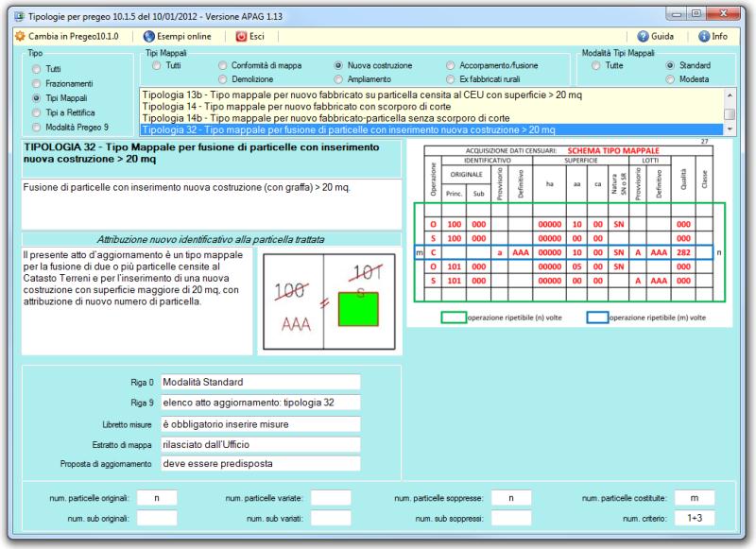Viewport: 756px width, 549px height.
Task: Click the Attribuzione nuovo identificativo header
Action: [211, 240]
